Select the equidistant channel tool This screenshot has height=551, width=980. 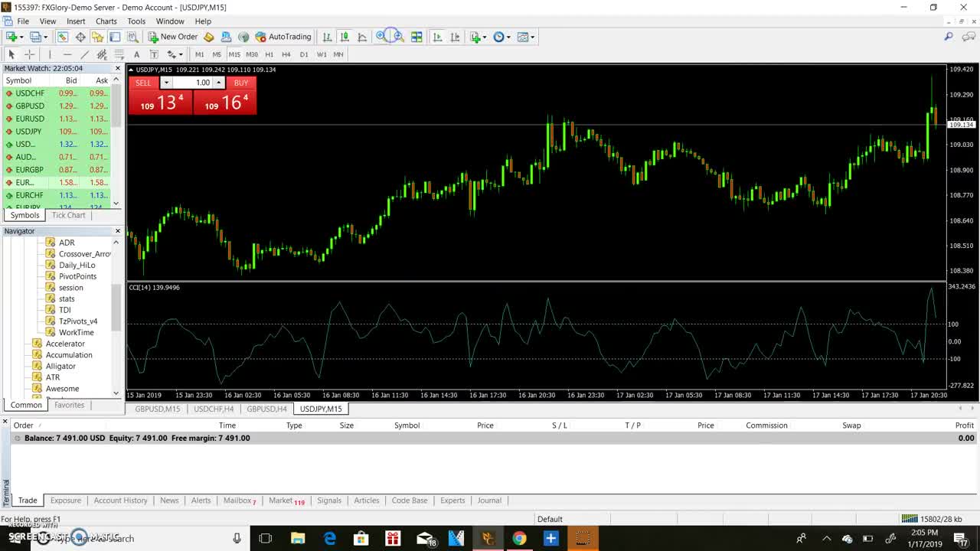coord(101,54)
